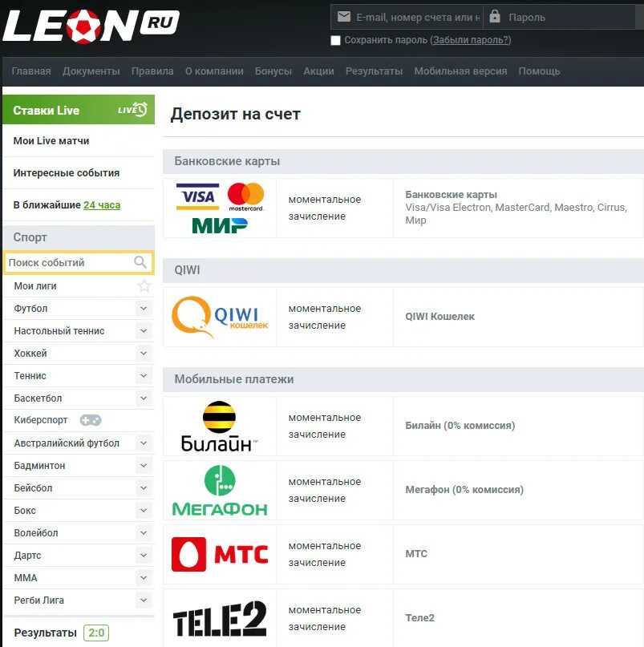Click the Visa logo
Image resolution: width=644 pixels, height=647 pixels.
click(198, 196)
